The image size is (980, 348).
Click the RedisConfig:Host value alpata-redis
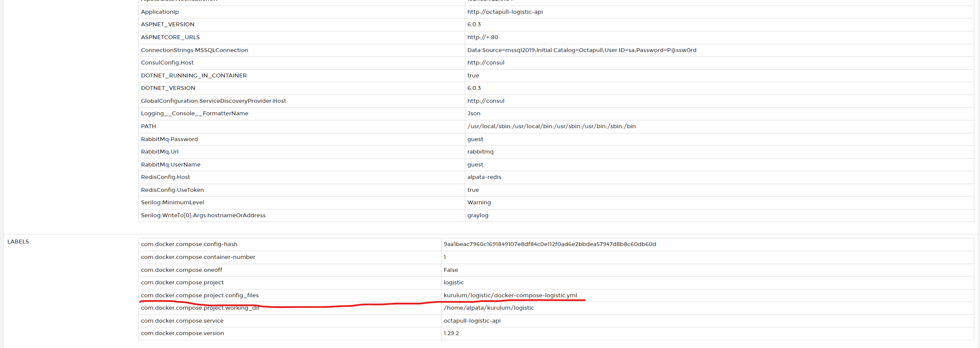(x=484, y=177)
